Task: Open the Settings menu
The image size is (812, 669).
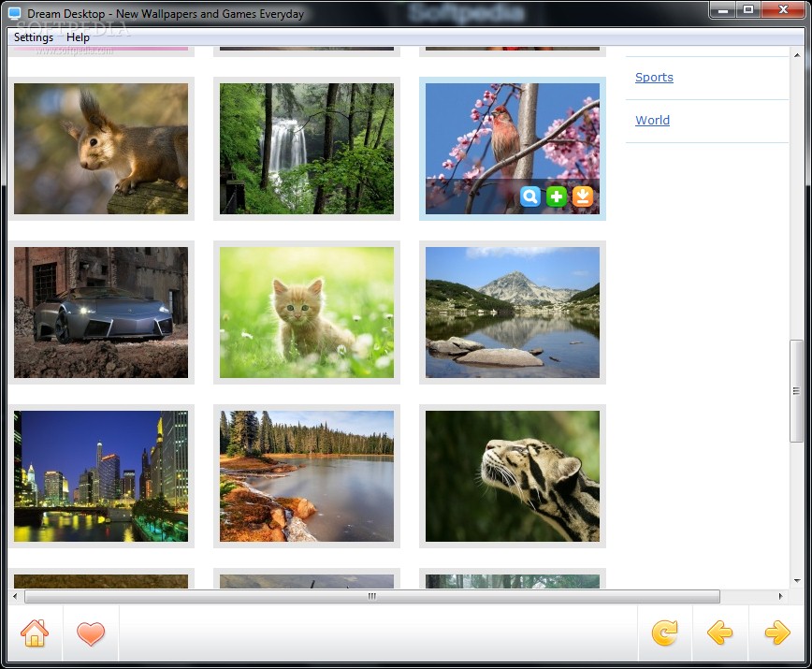Action: coord(34,37)
